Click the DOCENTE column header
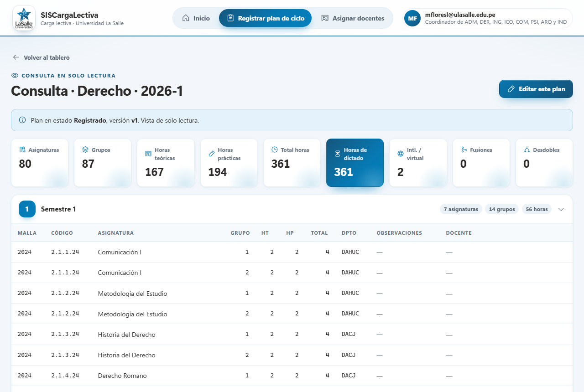 (459, 233)
